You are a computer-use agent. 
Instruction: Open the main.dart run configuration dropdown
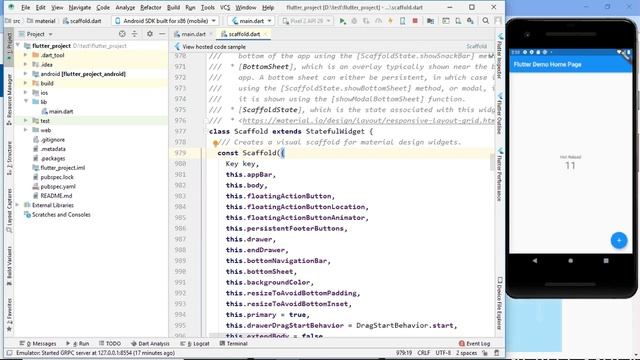pyautogui.click(x=251, y=21)
